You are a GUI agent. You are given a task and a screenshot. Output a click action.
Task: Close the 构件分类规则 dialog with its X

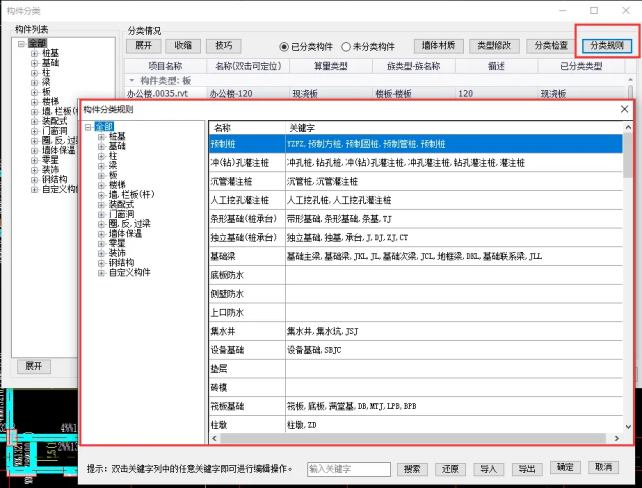click(x=624, y=108)
